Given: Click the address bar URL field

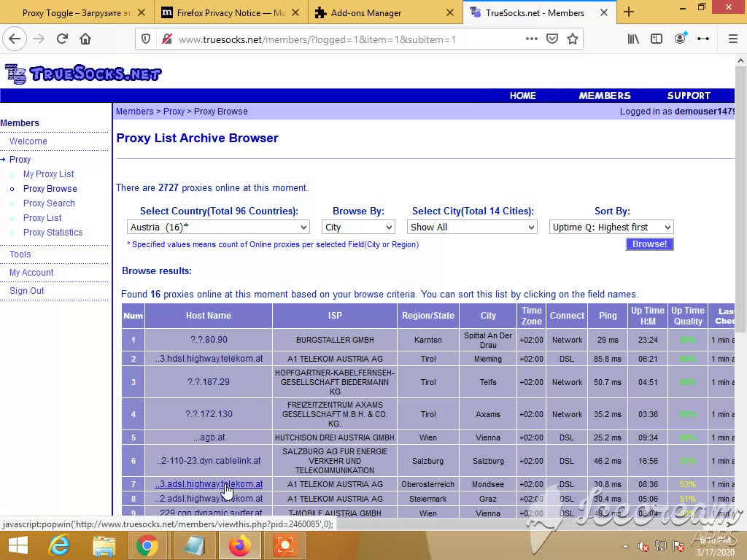Looking at the screenshot, I should coord(317,39).
